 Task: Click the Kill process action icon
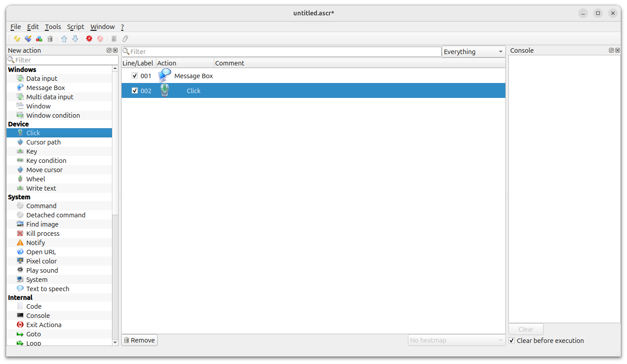[x=20, y=233]
